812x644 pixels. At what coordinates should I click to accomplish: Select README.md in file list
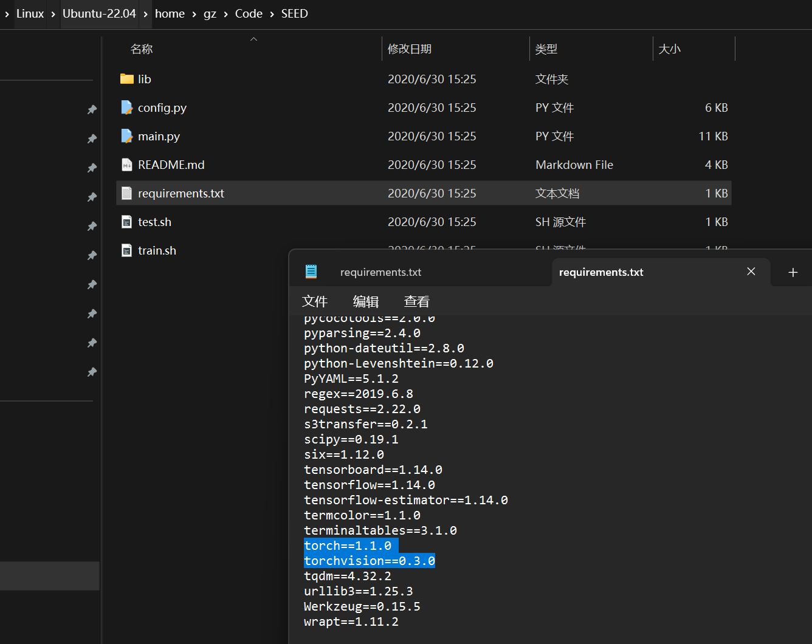pos(171,165)
